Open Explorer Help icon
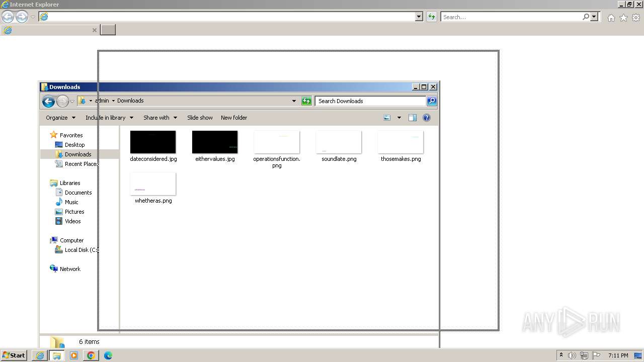644x362 pixels. click(427, 118)
